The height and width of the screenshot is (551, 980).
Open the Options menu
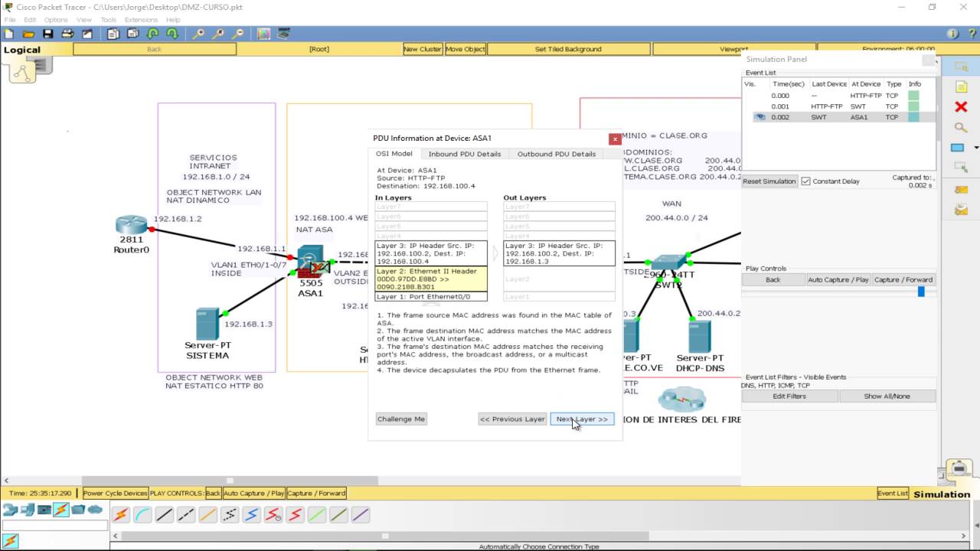pos(55,20)
